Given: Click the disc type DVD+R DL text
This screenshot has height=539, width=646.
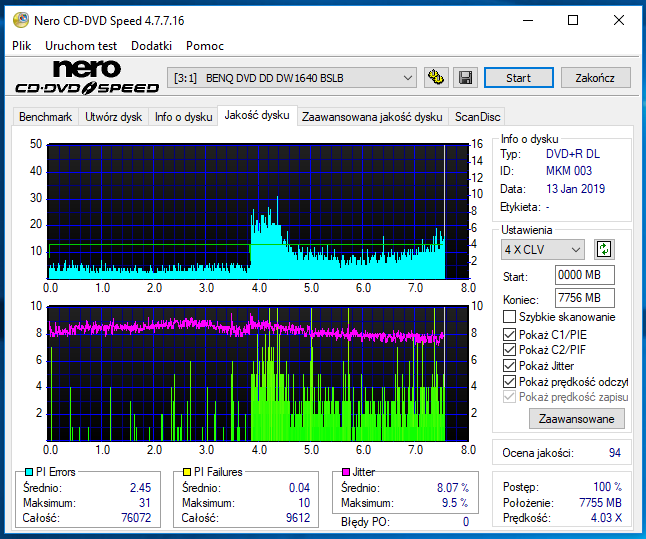Looking at the screenshot, I should [573, 154].
